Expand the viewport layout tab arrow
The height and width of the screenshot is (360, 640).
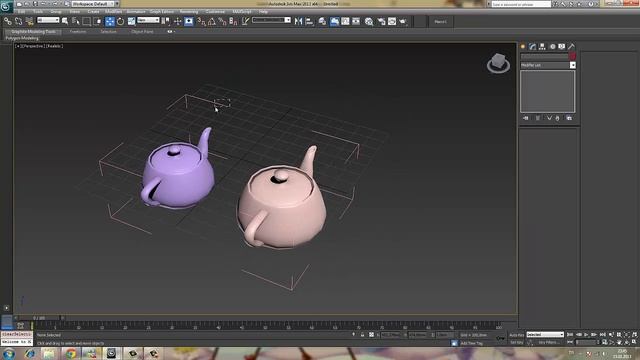pos(6,308)
